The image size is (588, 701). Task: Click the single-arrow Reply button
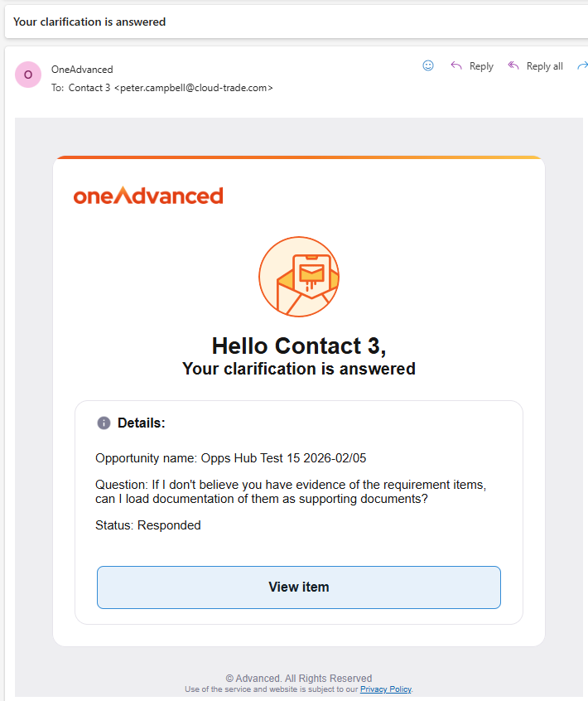click(472, 66)
